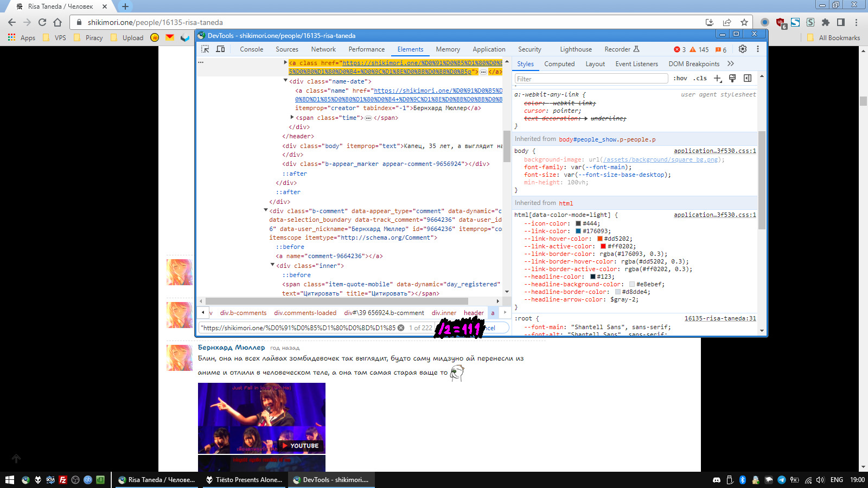Select div.b-comments in the breadcrumb bar
The width and height of the screenshot is (868, 488).
[243, 313]
